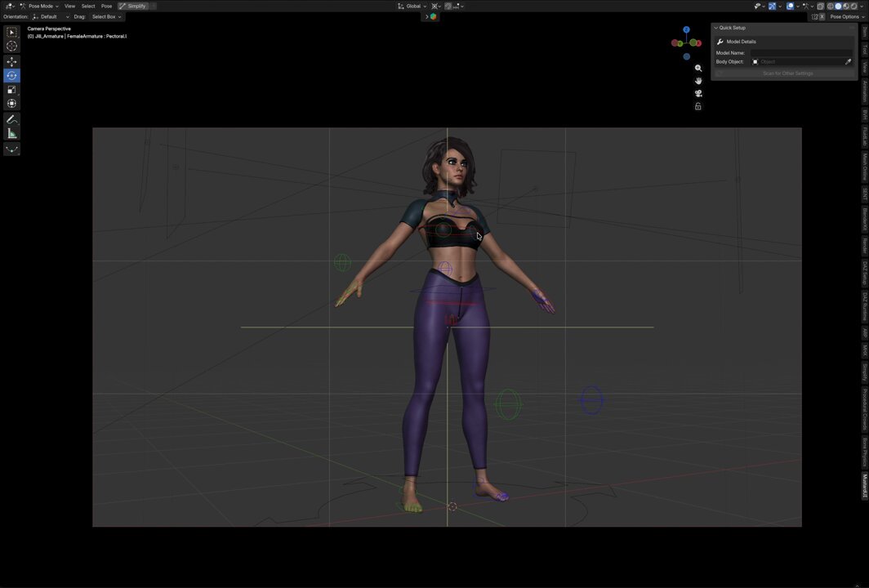Toggle the X-ray display button
This screenshot has height=588, width=869.
(820, 6)
